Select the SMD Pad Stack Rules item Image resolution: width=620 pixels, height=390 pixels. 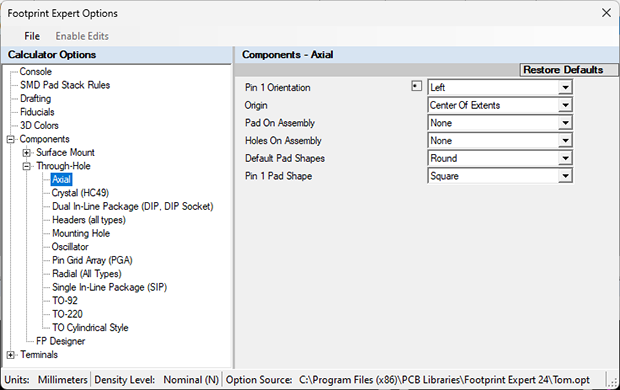65,85
